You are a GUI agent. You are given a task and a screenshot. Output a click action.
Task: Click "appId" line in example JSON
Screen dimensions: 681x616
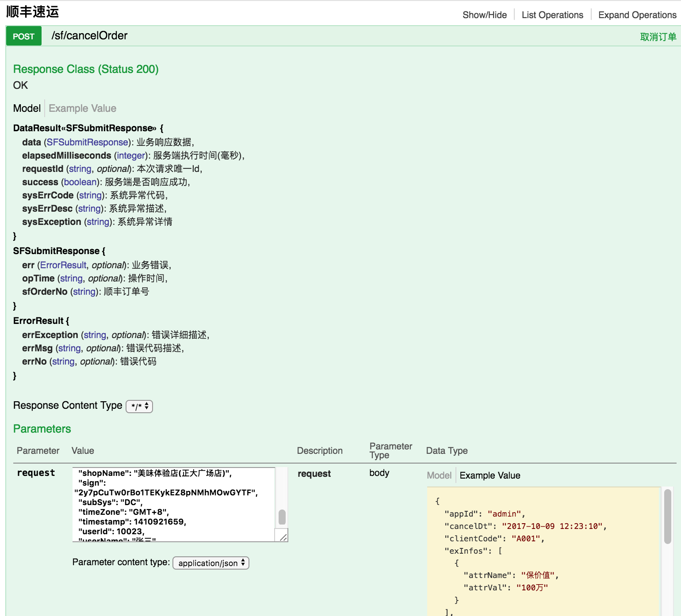pyautogui.click(x=485, y=514)
